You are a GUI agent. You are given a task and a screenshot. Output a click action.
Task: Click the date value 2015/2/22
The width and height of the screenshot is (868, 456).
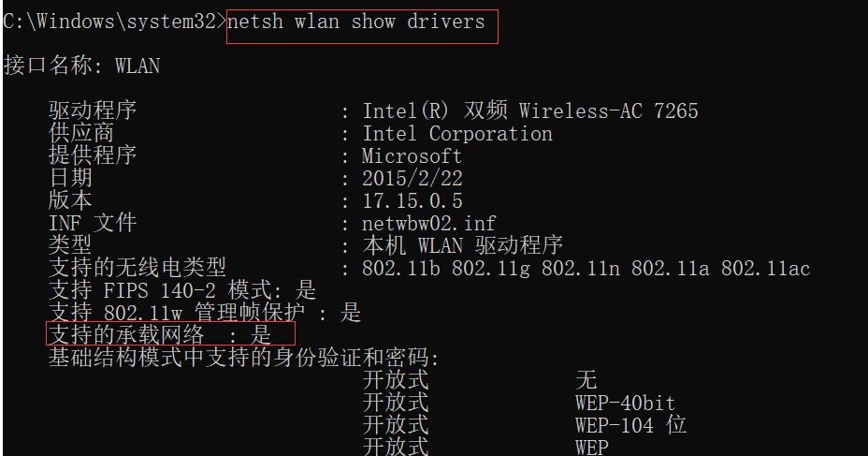412,179
